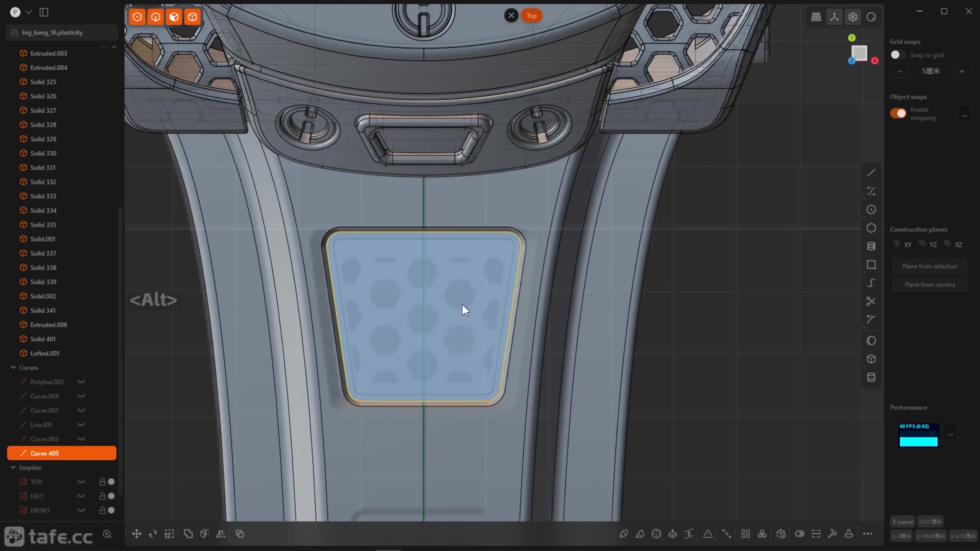Select the Line curve tool

tap(871, 173)
